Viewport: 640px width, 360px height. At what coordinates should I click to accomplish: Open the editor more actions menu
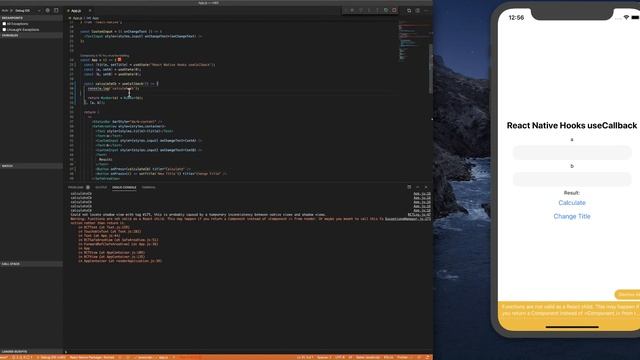[426, 10]
